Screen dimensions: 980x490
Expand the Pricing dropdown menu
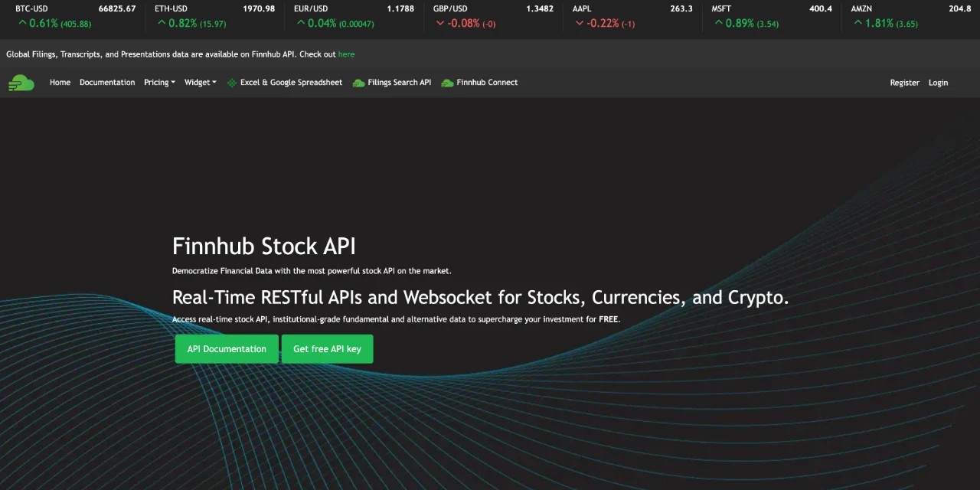(x=159, y=83)
